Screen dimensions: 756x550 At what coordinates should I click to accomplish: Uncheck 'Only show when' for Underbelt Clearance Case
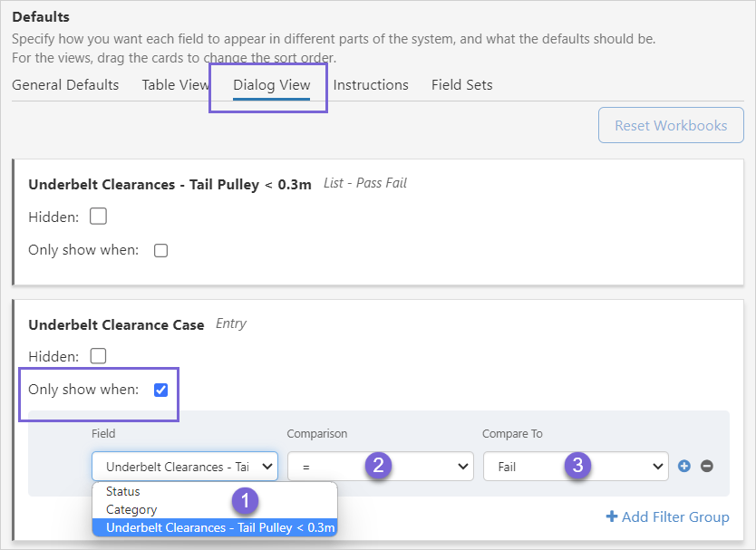(x=160, y=390)
